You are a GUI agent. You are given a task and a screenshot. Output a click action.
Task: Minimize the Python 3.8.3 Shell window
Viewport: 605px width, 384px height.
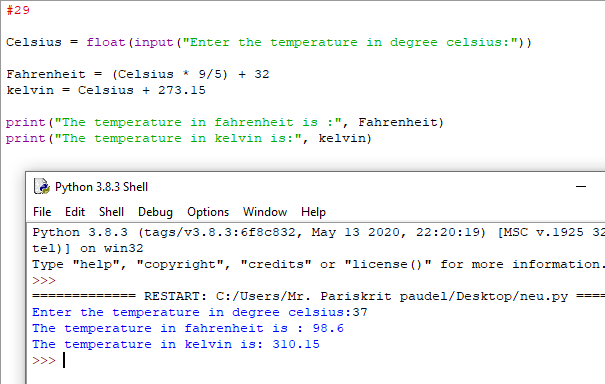(x=581, y=187)
